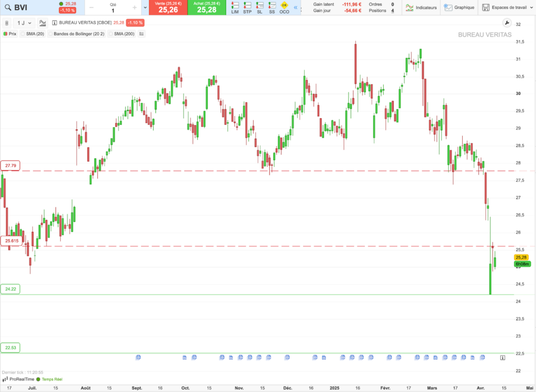536x392 pixels.
Task: Open the Graphique menu
Action: click(459, 7)
